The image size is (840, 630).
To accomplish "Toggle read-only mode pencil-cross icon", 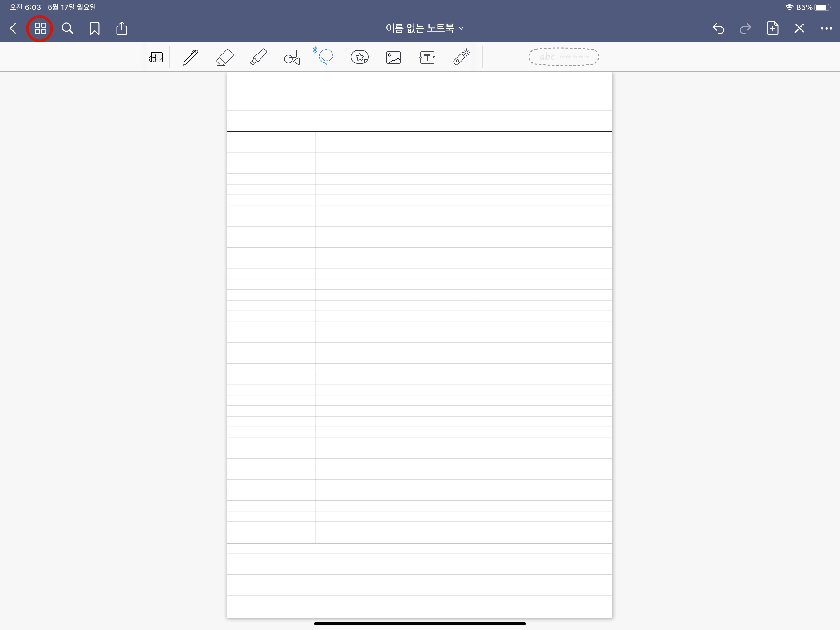I will click(x=799, y=29).
